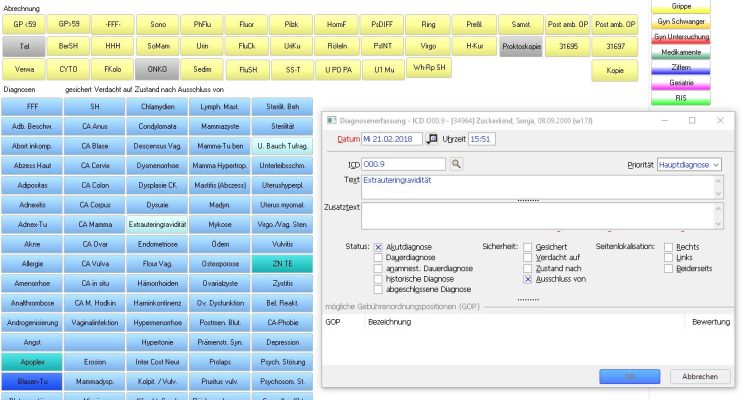Click the Sono billing button
Screen dimensions: 745x400
point(158,24)
